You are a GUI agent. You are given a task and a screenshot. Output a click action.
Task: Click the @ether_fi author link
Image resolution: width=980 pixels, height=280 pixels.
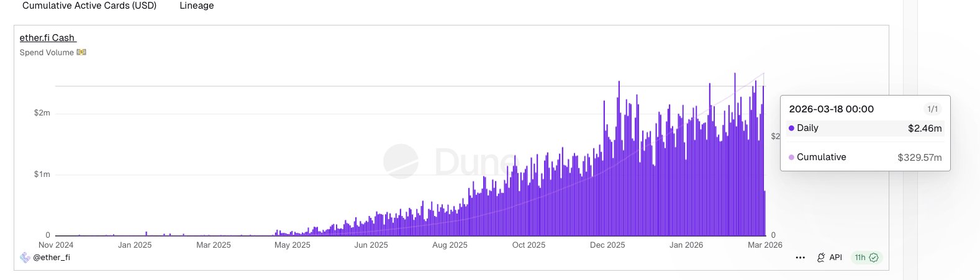tap(52, 257)
